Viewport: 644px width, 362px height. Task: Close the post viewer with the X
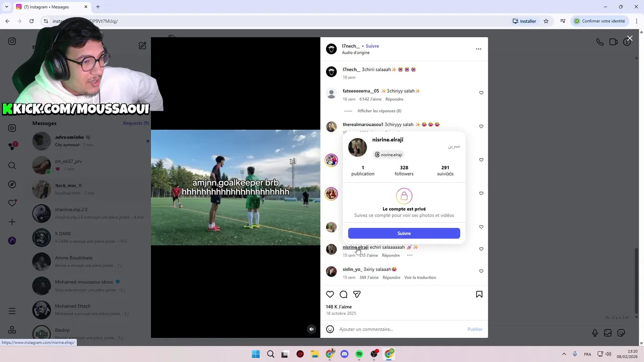coord(629,38)
